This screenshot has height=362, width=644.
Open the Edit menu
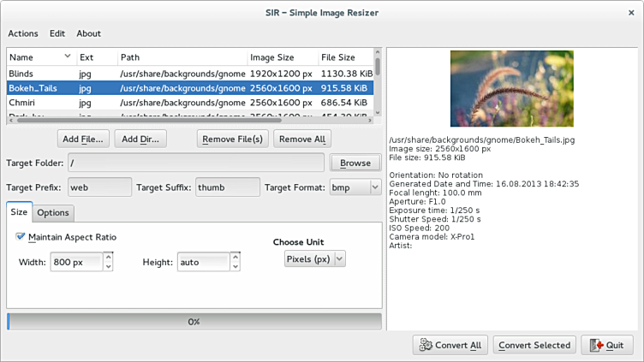click(x=57, y=33)
